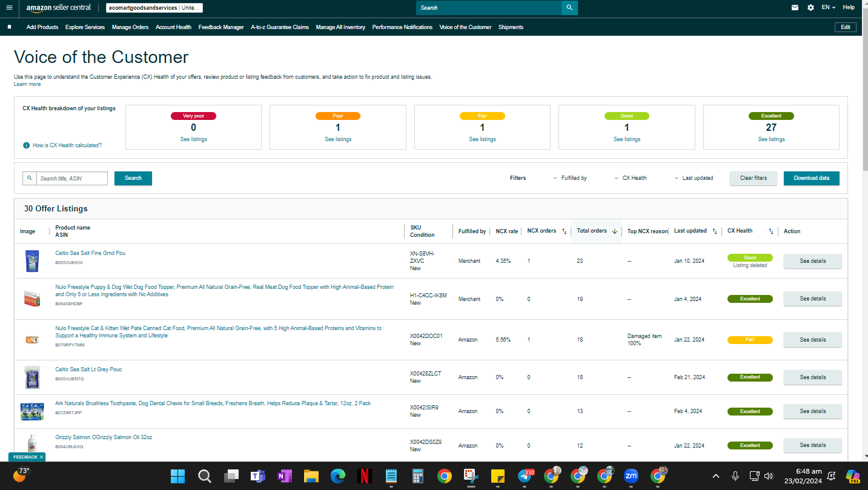
Task: Click the Download data button
Action: (812, 178)
